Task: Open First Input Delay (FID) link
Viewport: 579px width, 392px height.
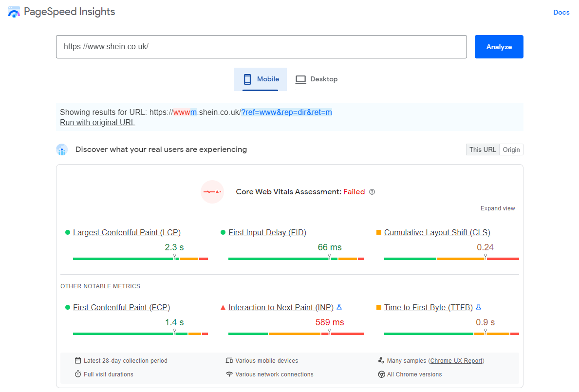Action: (x=267, y=233)
